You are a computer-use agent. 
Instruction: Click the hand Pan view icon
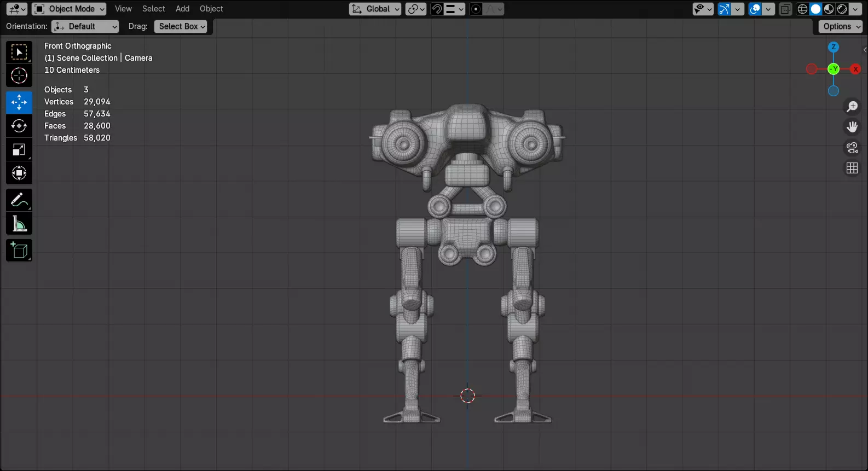852,127
